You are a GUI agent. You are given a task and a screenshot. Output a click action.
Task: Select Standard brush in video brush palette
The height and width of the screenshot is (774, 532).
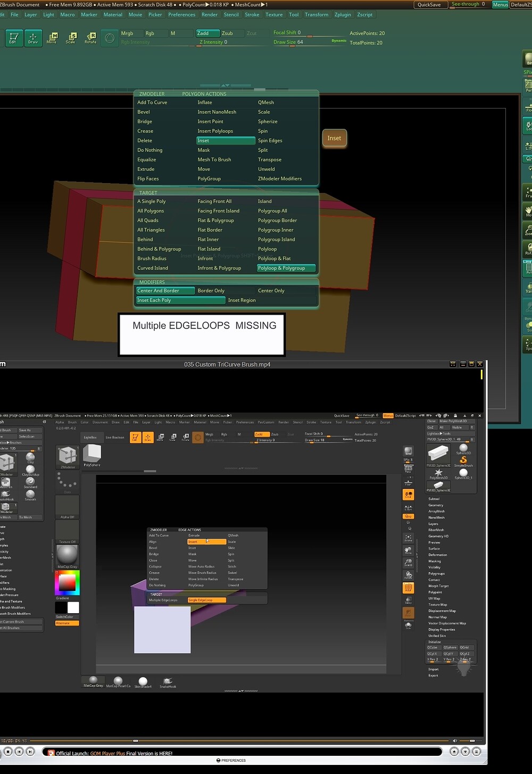[30, 482]
